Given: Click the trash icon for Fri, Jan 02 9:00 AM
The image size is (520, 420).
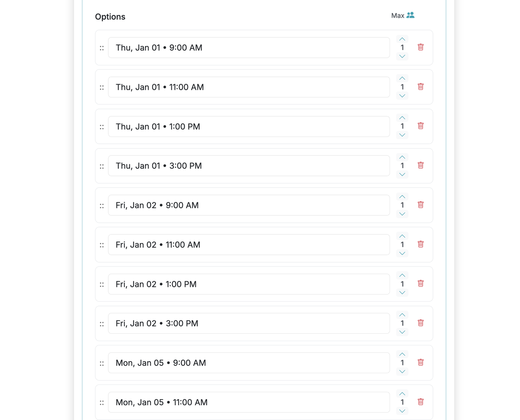Looking at the screenshot, I should click(420, 204).
